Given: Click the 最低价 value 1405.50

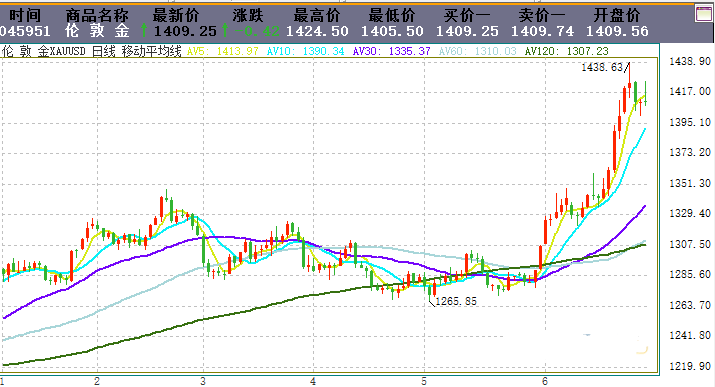Looking at the screenshot, I should 392,31.
